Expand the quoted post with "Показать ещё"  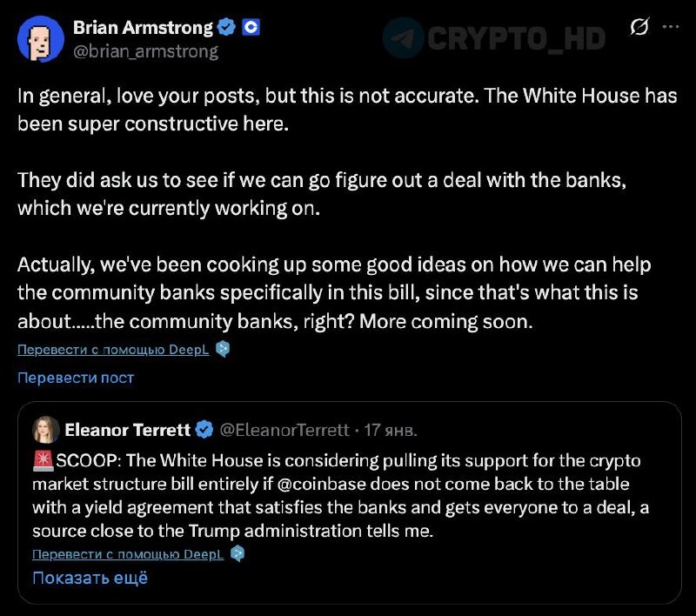point(90,577)
